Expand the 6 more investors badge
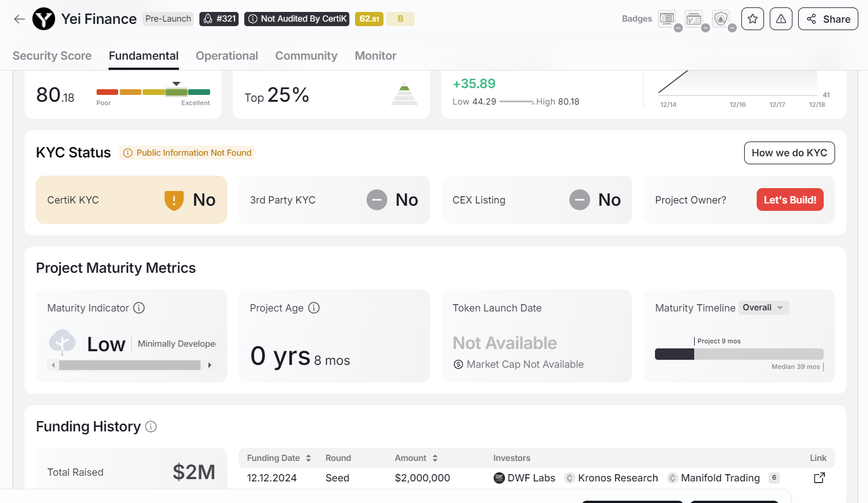Image resolution: width=868 pixels, height=503 pixels. point(774,478)
